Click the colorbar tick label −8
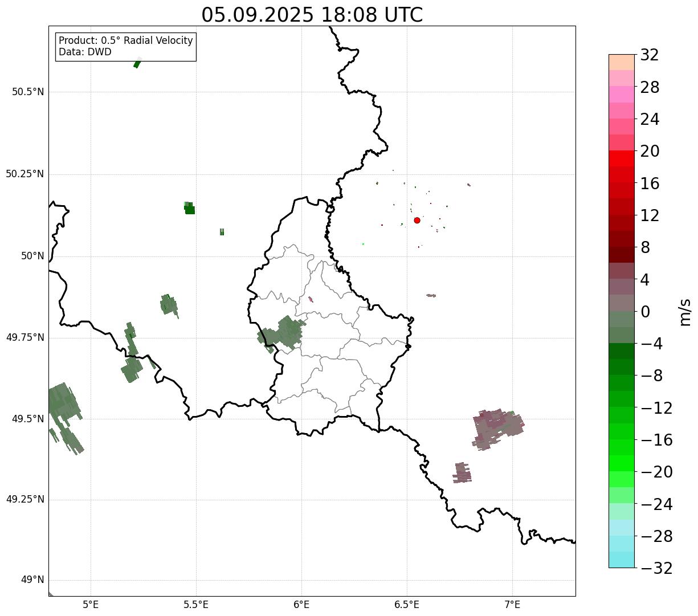This screenshot has width=698, height=616. (x=651, y=376)
